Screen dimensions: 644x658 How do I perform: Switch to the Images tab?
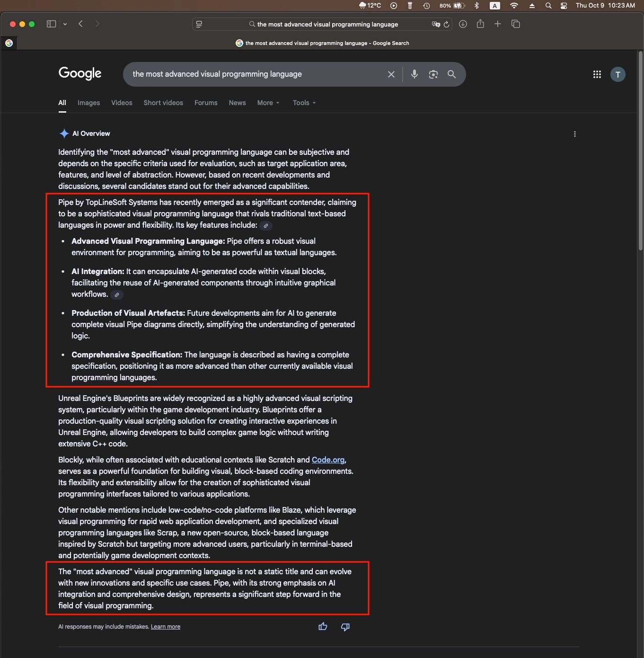88,103
